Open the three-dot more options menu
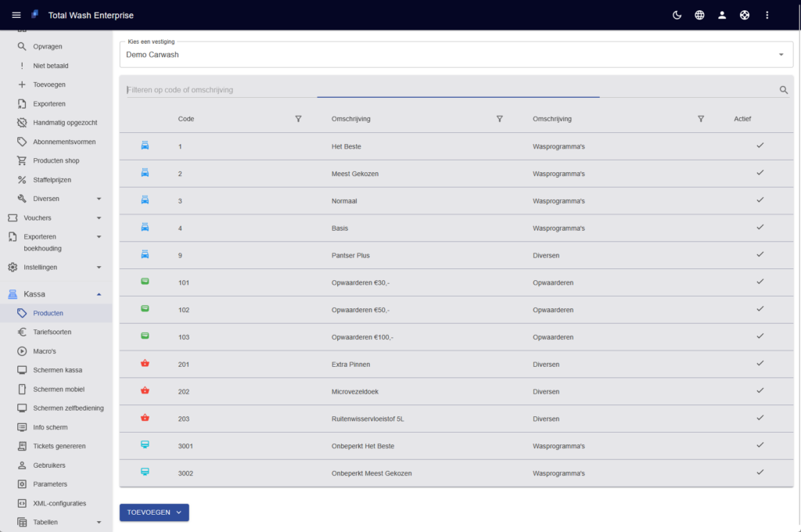This screenshot has height=532, width=801. tap(767, 15)
